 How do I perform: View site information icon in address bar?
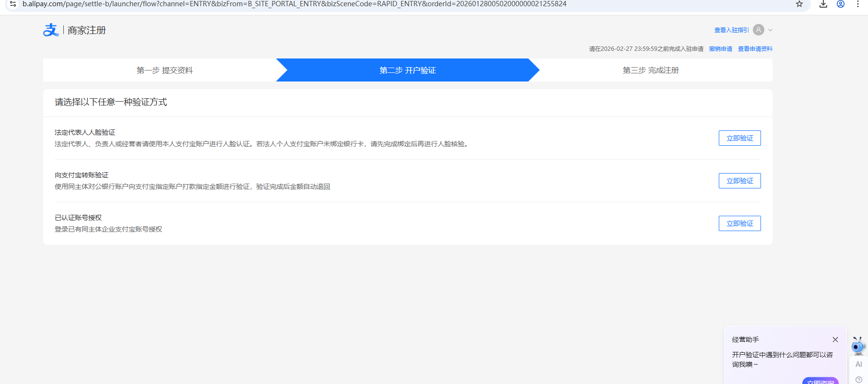coord(13,4)
